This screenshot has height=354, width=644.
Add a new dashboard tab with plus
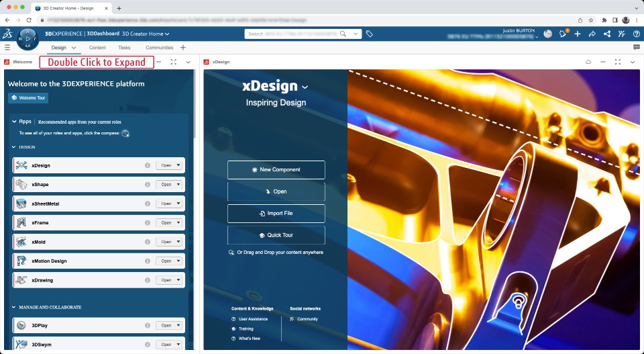pos(182,48)
